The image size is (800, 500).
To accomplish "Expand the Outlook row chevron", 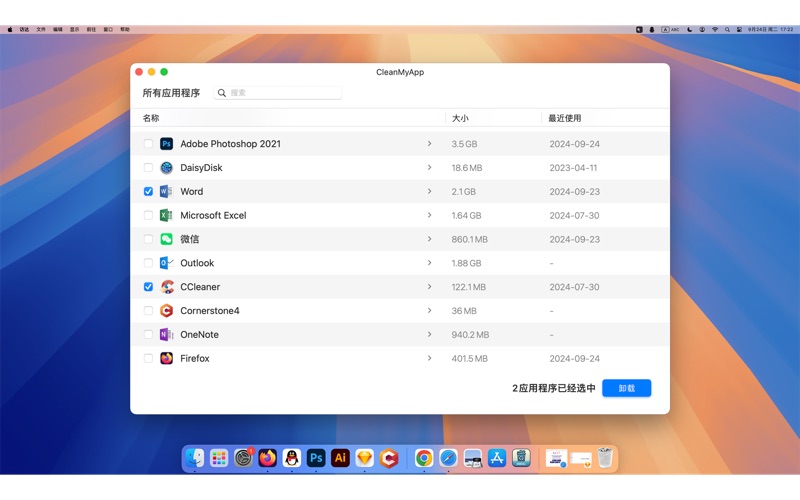I will coord(429,263).
